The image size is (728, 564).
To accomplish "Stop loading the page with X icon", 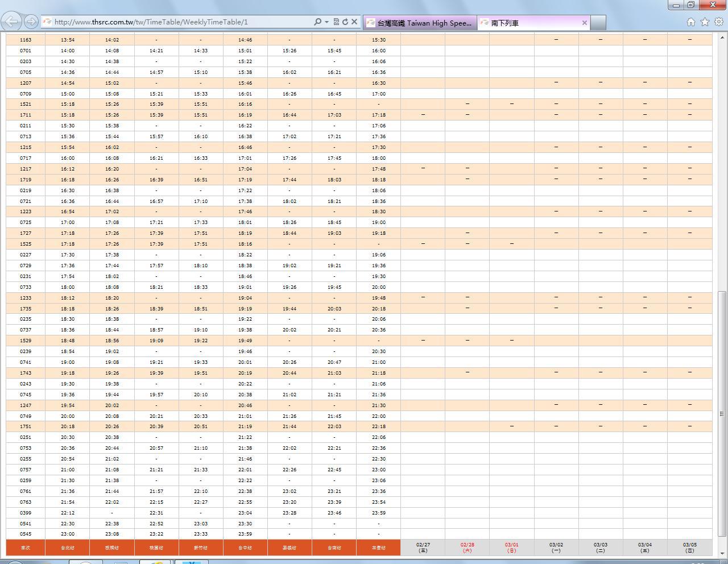I will [x=354, y=22].
